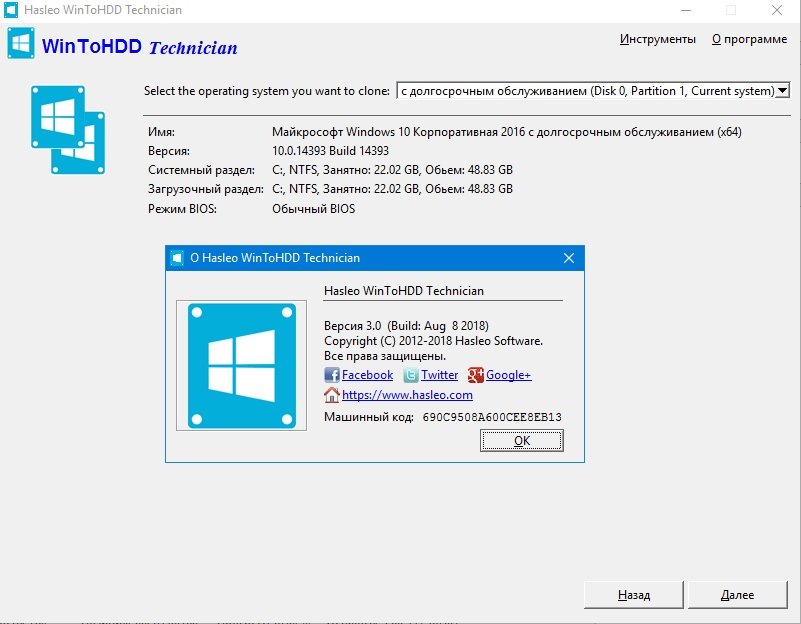Proceed with the Далее button
Viewport: 801px width, 624px height.
[x=737, y=595]
